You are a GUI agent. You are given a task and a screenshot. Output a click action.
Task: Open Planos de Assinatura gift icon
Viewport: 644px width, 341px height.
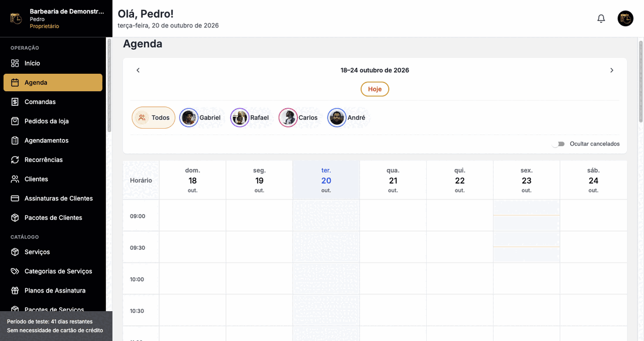tap(15, 291)
